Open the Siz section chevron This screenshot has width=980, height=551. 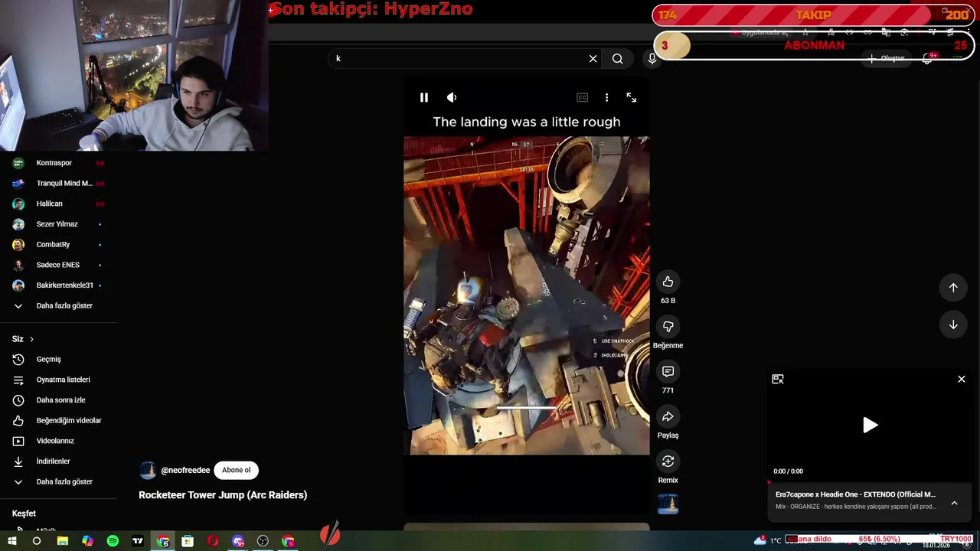tap(31, 339)
